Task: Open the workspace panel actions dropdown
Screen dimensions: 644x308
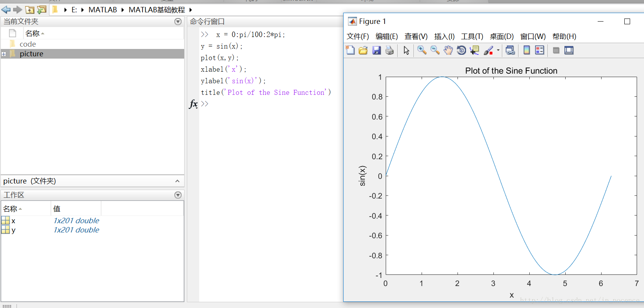Action: tap(178, 195)
